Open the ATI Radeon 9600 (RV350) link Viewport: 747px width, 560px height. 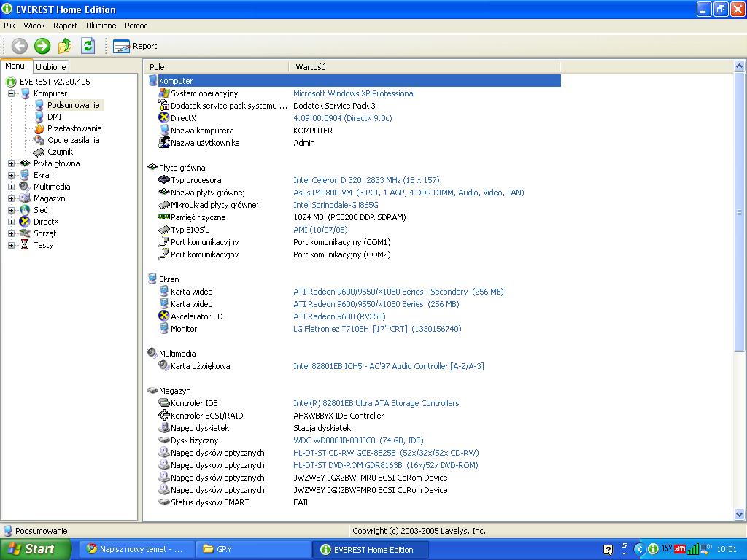pyautogui.click(x=339, y=316)
